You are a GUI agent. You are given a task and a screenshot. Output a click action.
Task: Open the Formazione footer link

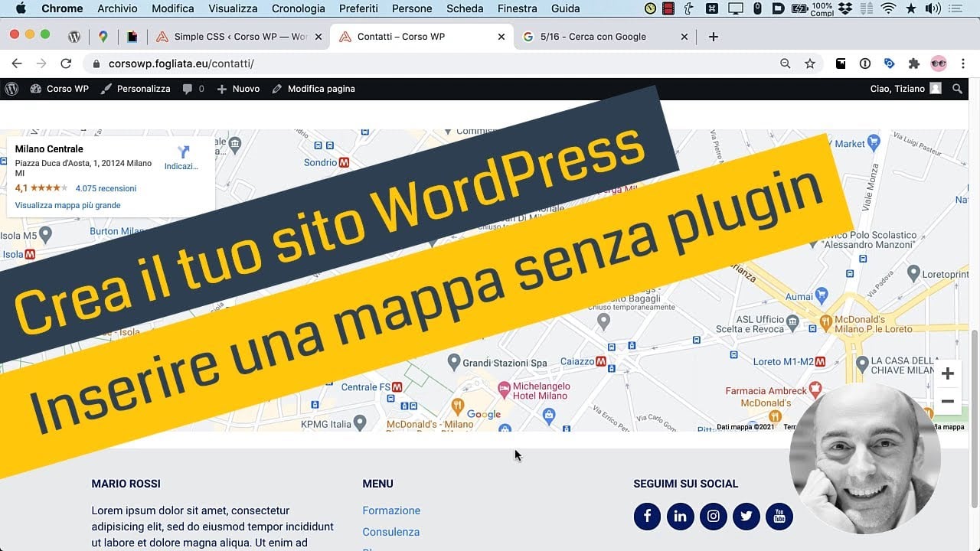[x=391, y=510]
